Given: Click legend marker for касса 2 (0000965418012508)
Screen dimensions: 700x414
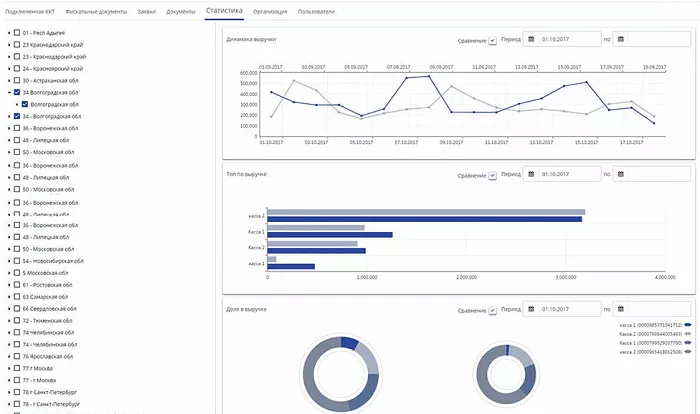Looking at the screenshot, I should pos(688,352).
